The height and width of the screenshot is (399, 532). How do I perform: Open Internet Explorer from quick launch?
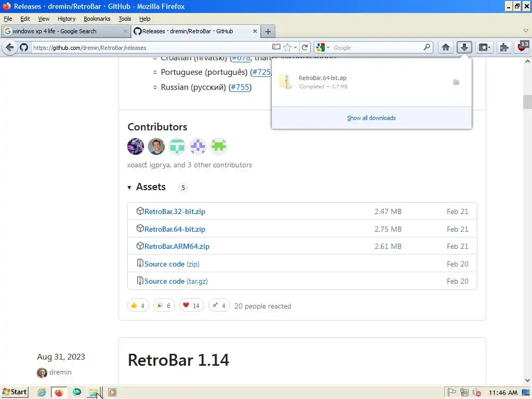pyautogui.click(x=42, y=392)
